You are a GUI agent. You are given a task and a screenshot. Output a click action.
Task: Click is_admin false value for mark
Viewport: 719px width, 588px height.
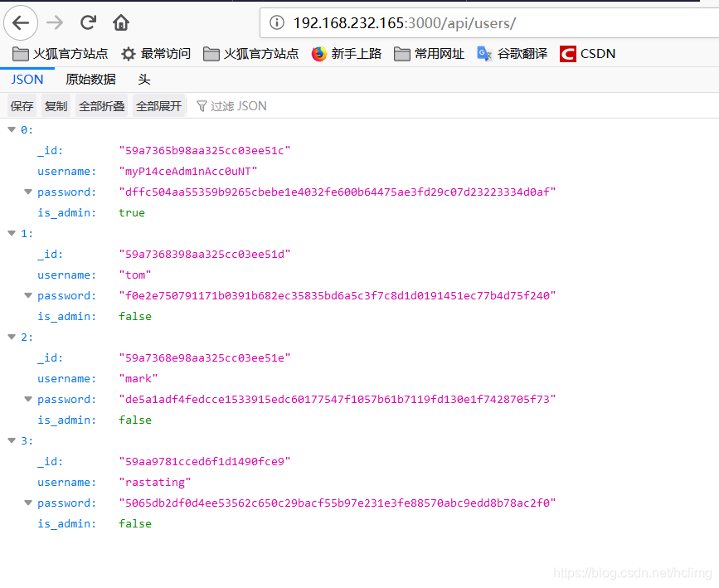click(135, 420)
